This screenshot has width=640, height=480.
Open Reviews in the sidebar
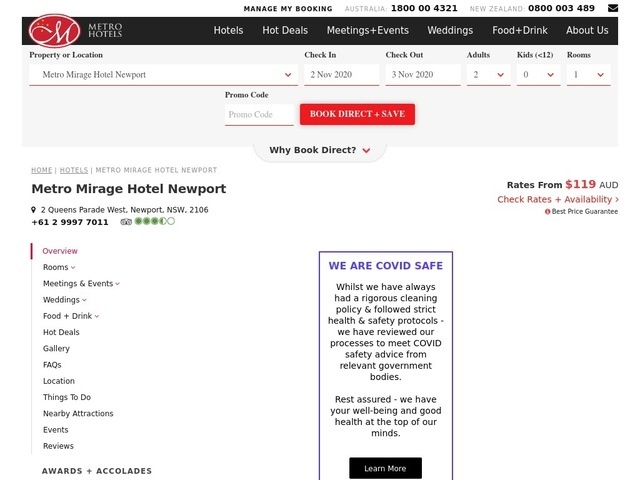coord(58,446)
